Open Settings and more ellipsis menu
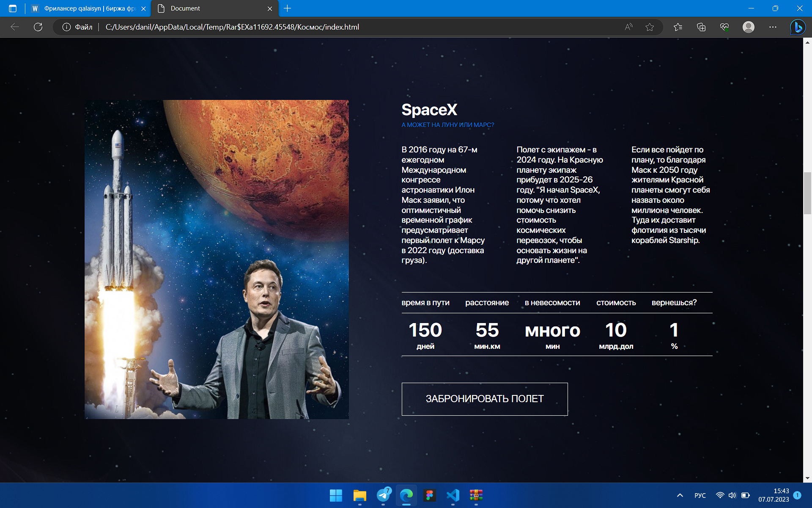This screenshot has height=508, width=812. [x=773, y=27]
